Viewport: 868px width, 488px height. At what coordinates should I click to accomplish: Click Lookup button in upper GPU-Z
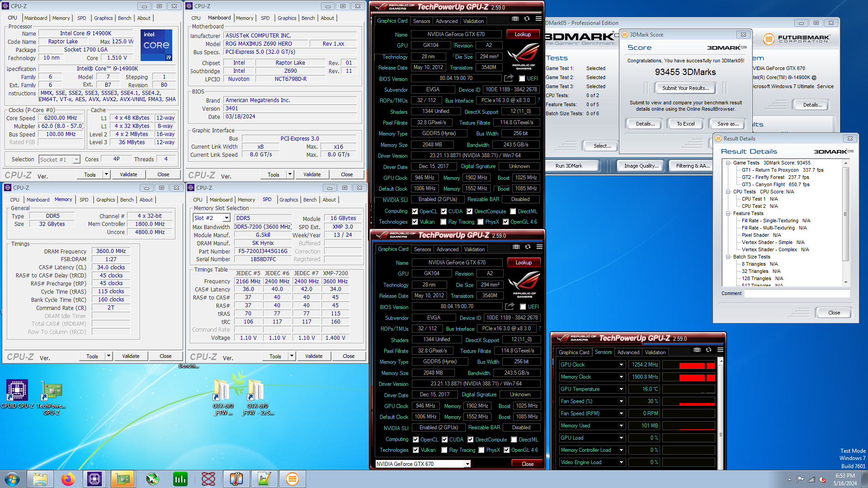[x=523, y=34]
